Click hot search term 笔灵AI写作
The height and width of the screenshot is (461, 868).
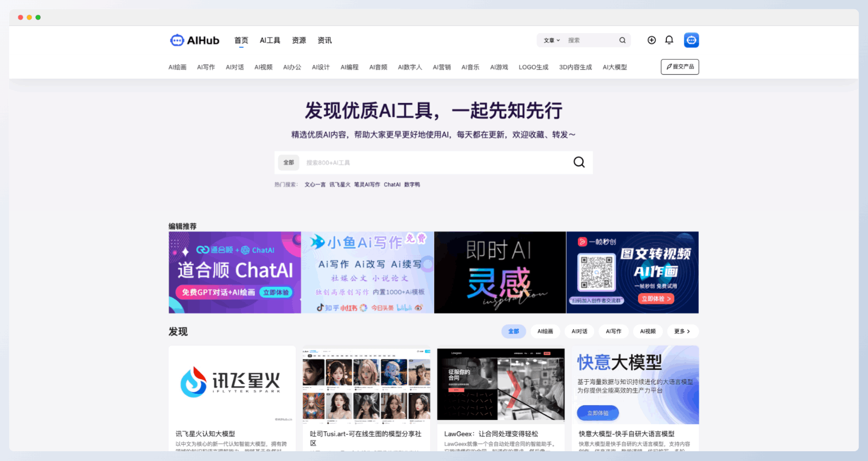point(367,184)
